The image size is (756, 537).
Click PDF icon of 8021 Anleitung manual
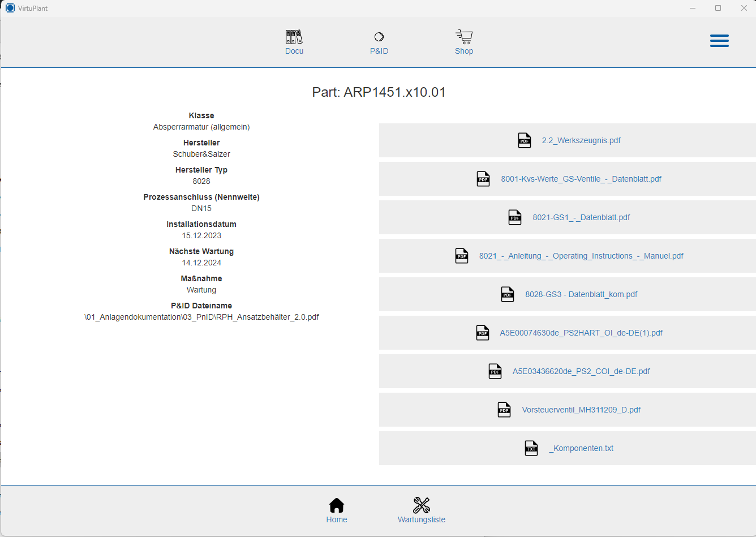point(462,256)
